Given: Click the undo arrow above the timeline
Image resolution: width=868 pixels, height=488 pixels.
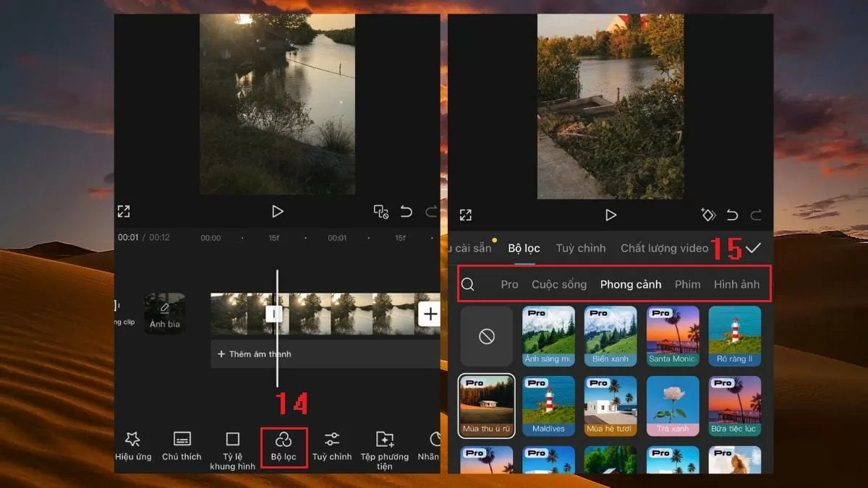Looking at the screenshot, I should coord(405,211).
